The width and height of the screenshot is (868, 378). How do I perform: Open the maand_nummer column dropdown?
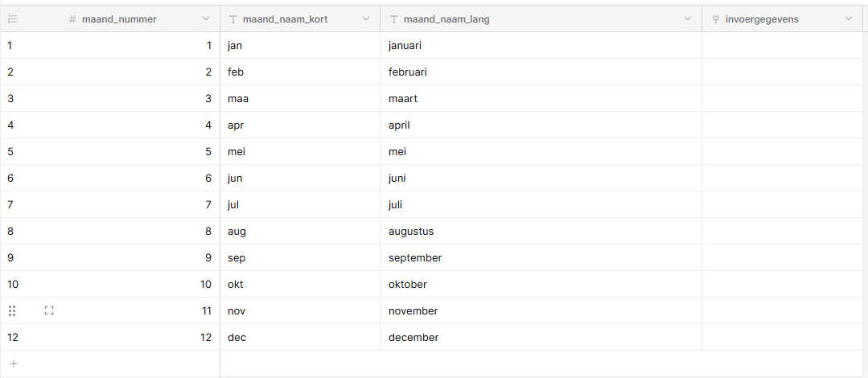(206, 18)
